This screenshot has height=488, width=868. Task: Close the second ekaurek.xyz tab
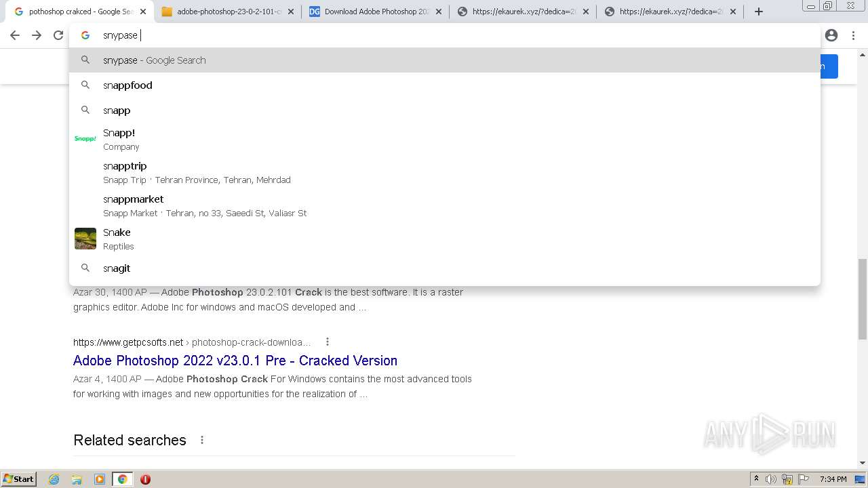tap(732, 12)
